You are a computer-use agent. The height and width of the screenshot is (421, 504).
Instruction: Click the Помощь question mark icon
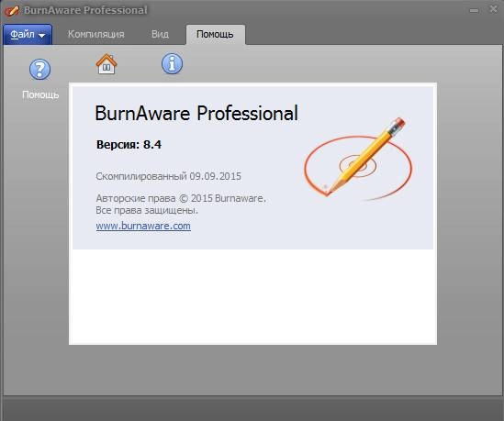coord(39,69)
